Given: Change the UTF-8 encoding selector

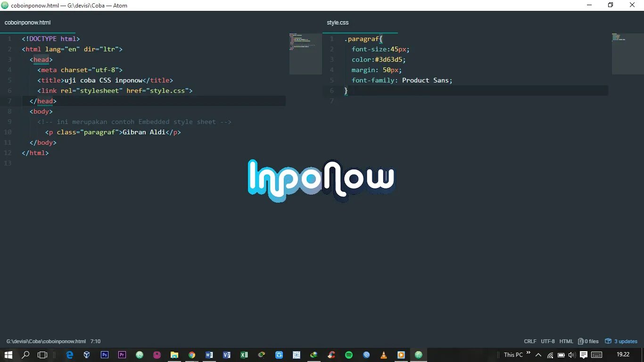Looking at the screenshot, I should (548, 341).
